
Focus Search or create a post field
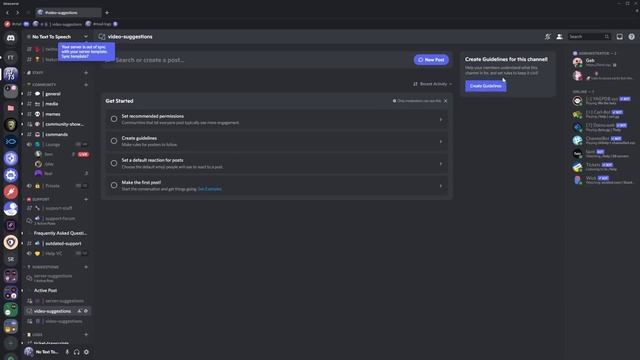[261, 60]
